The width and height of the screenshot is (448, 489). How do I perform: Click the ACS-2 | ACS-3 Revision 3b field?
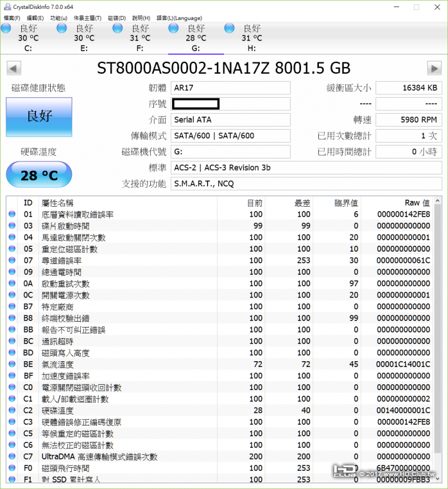point(307,168)
